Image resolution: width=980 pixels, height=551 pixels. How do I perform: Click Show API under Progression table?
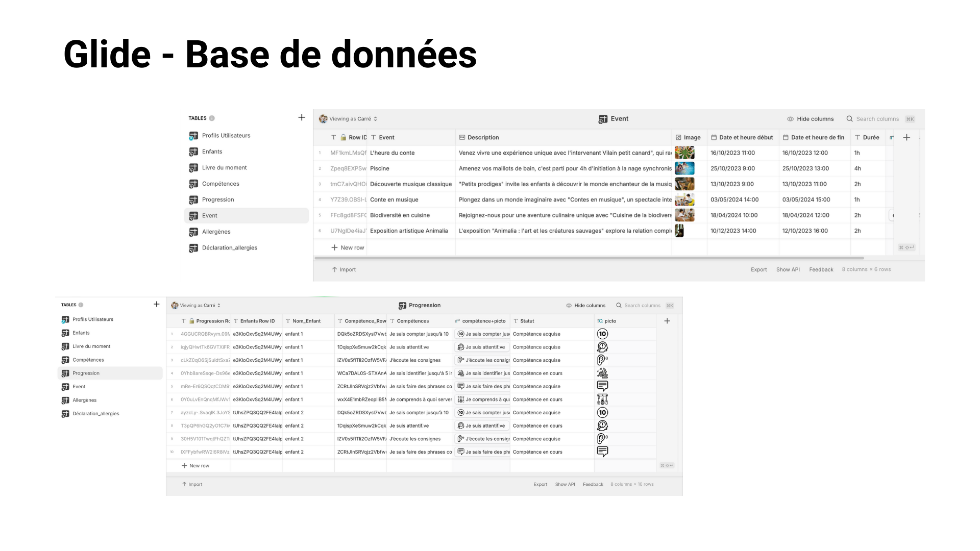click(x=565, y=485)
